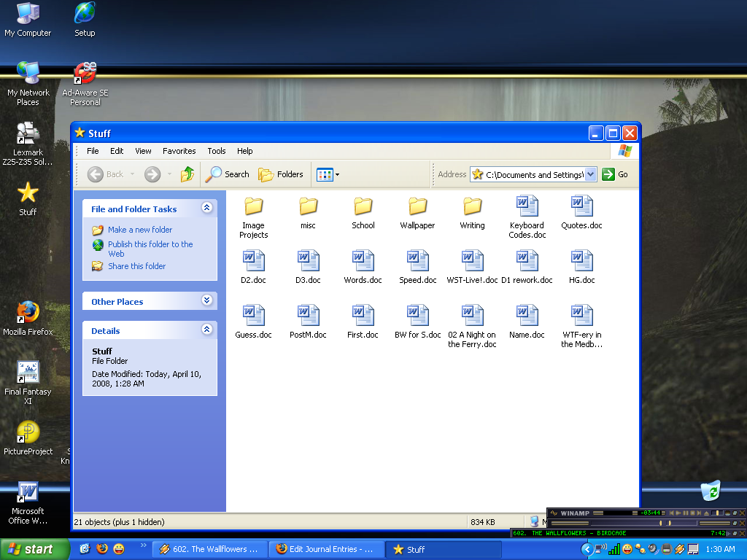Open the Tools menu

tap(217, 151)
